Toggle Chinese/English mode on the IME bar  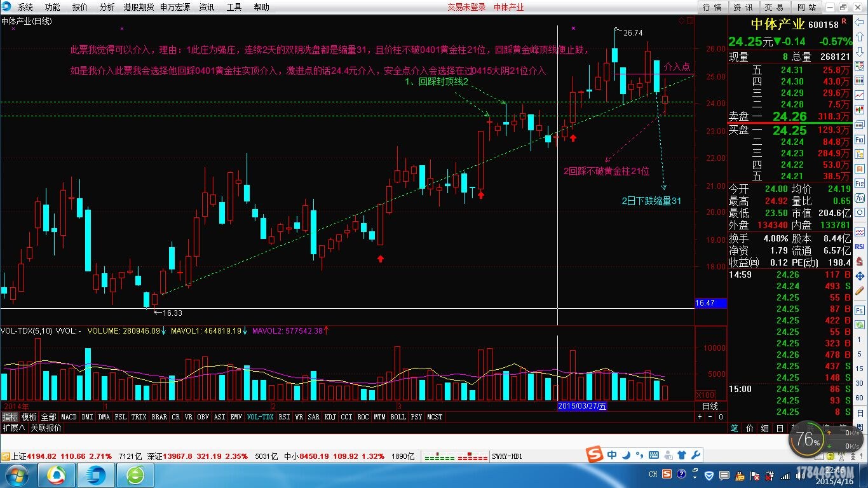[612, 455]
